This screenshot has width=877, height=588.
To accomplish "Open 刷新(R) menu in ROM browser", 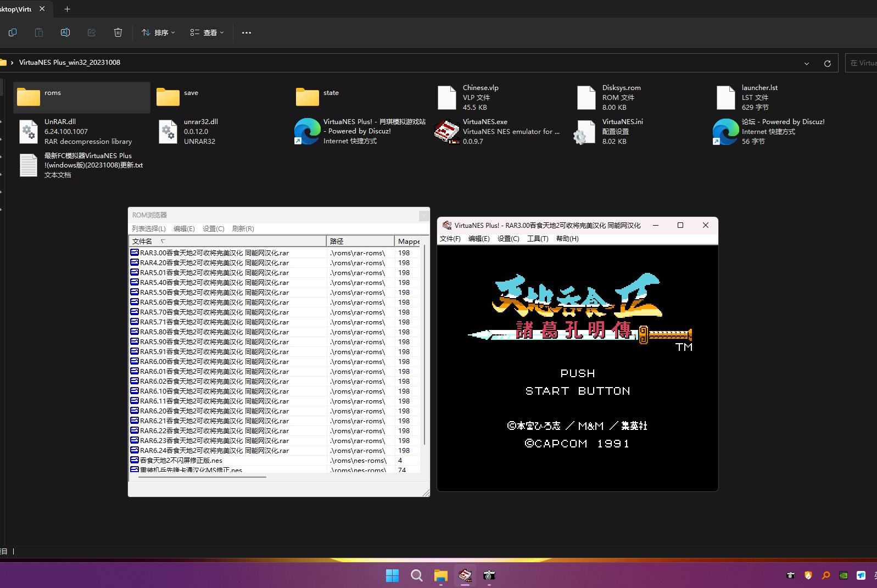I will coord(243,228).
